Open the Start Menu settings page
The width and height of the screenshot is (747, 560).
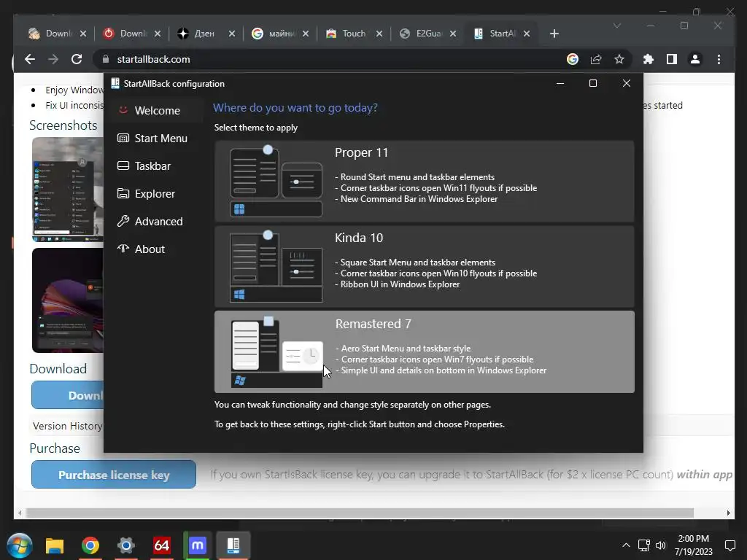pos(154,138)
